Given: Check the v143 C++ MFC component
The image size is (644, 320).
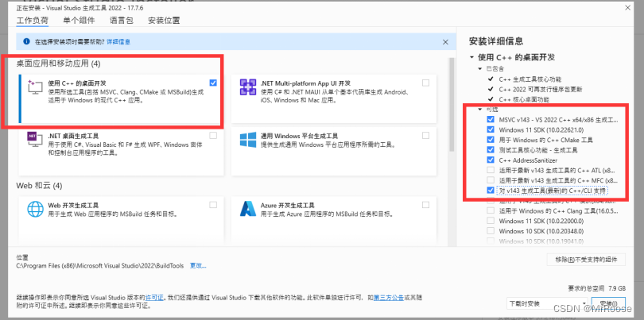Looking at the screenshot, I should point(490,180).
